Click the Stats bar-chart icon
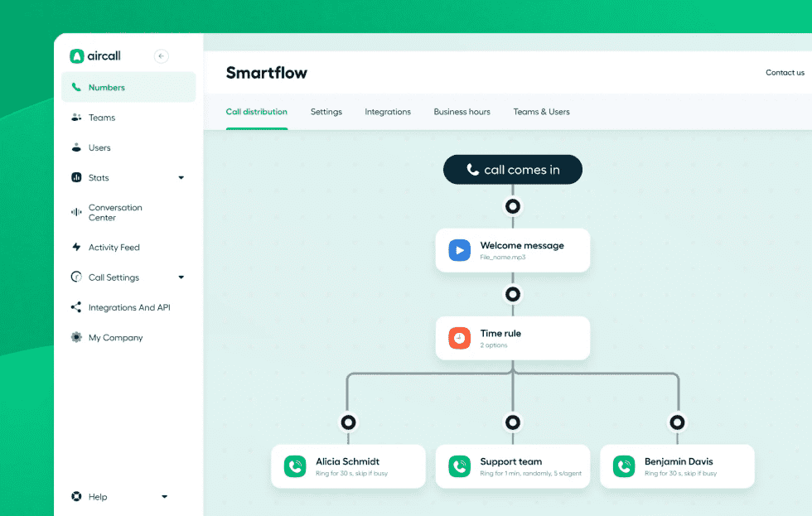The image size is (812, 516). point(77,177)
